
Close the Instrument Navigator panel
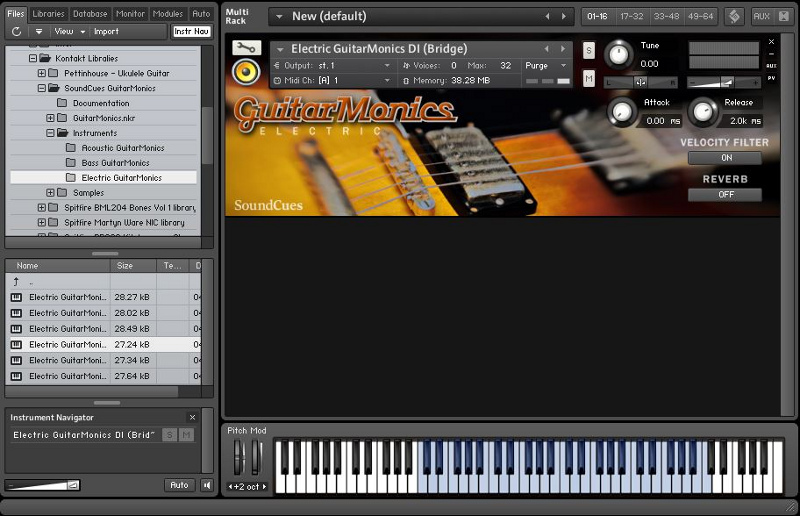[x=192, y=417]
